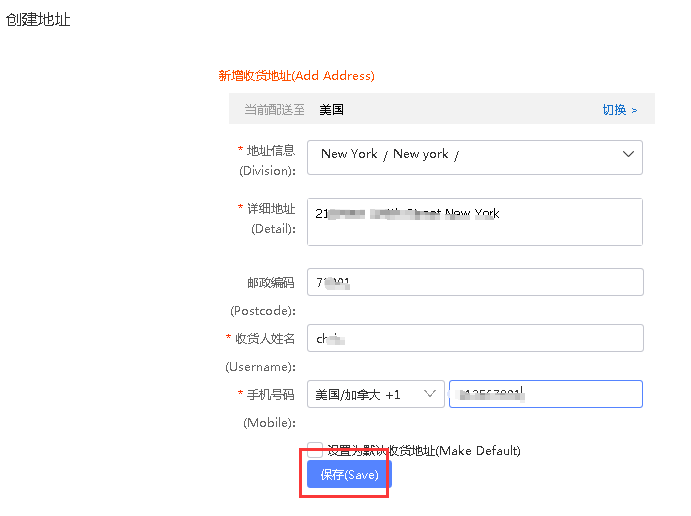Click the Postcode input field
Screen dimensions: 691x516
pyautogui.click(x=474, y=283)
